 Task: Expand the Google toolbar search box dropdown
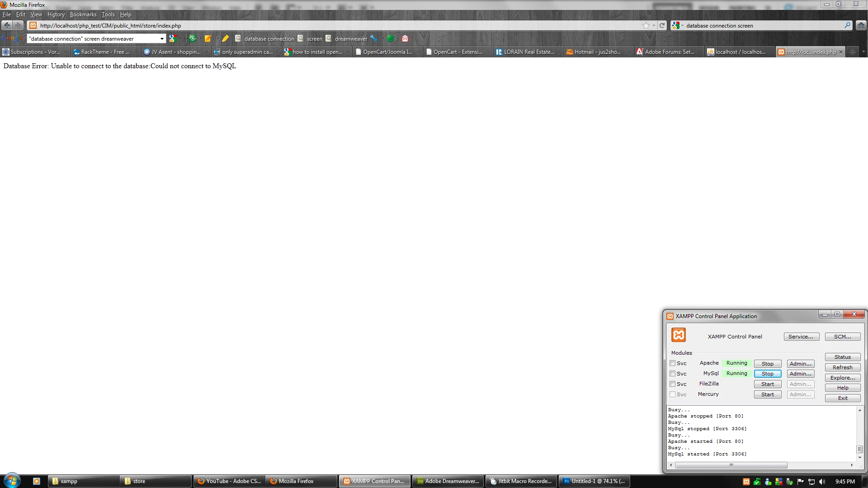tap(162, 39)
